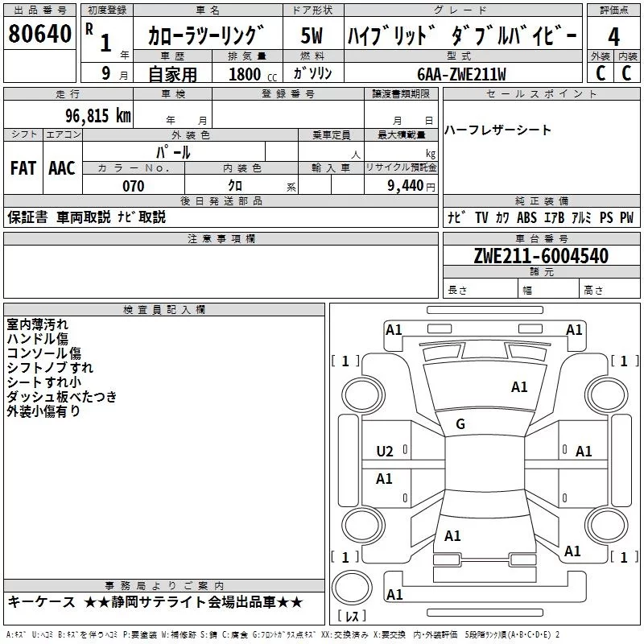Select the 長さ dimension cell
The width and height of the screenshot is (644, 644).
click(x=480, y=288)
